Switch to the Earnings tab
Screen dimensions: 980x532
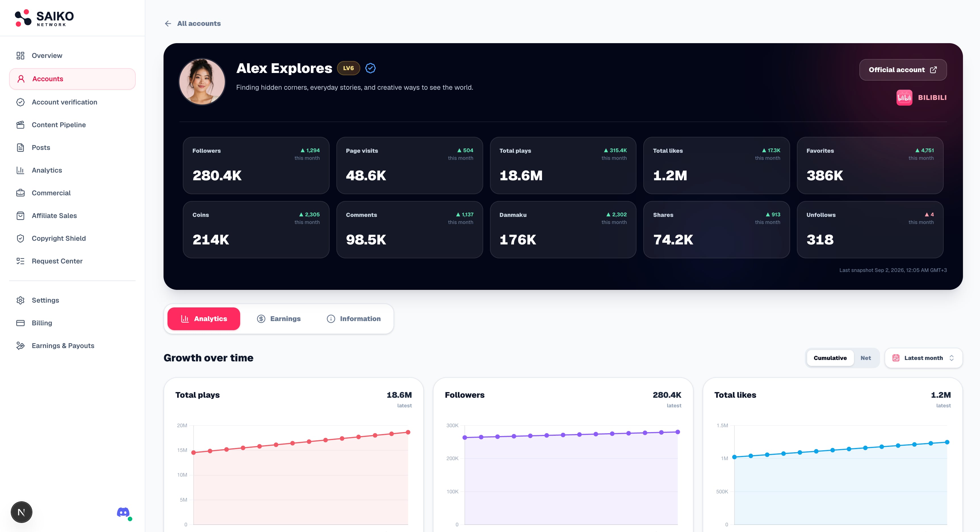point(279,319)
